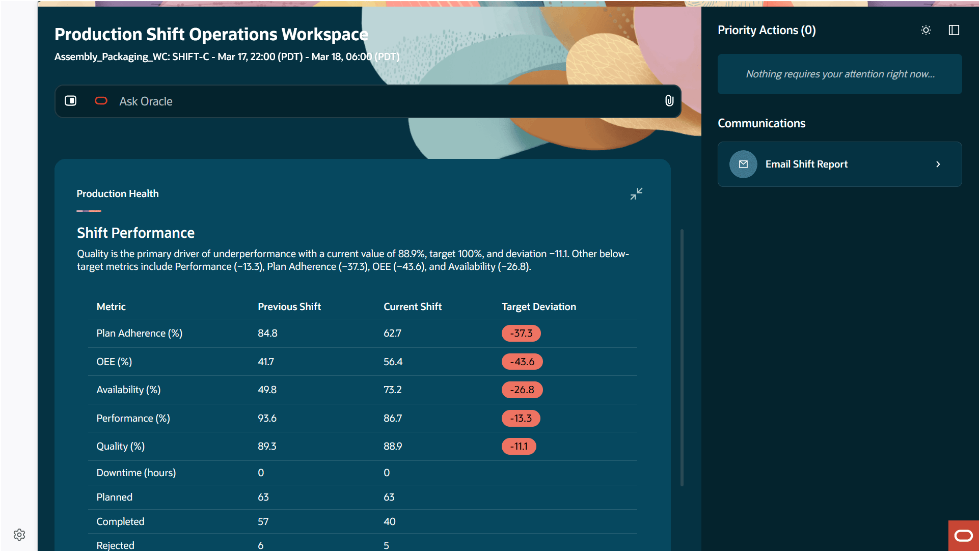
Task: Click Email Shift Report to send report
Action: click(807, 164)
